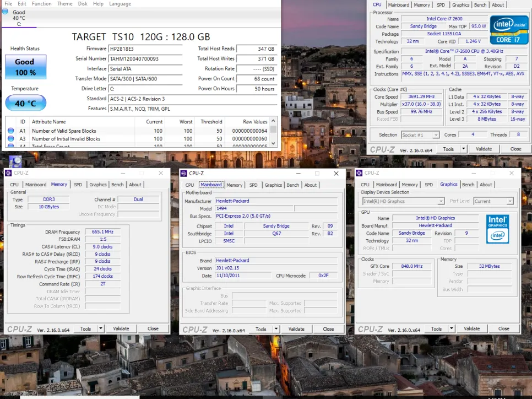This screenshot has width=532, height=399.
Task: Click the Firmware field showing HP2818E3
Action: (x=145, y=49)
